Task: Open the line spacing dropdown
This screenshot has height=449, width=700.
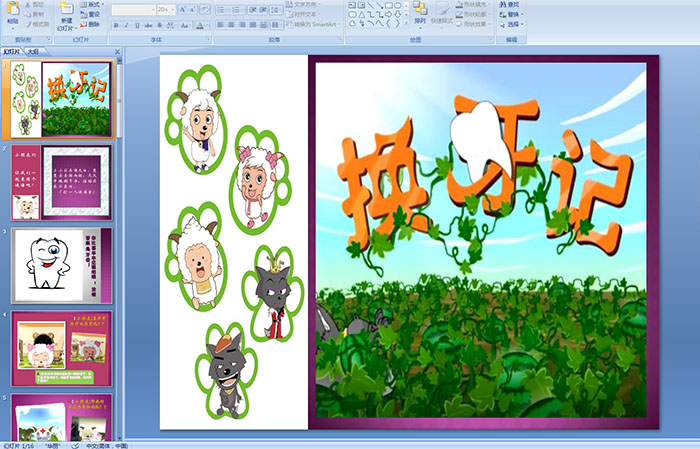Action: click(x=277, y=10)
